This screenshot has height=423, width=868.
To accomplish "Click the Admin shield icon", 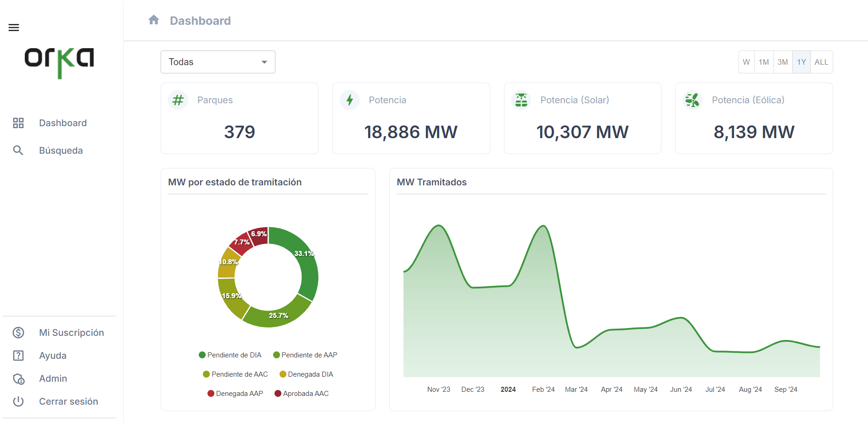I will pos(18,378).
